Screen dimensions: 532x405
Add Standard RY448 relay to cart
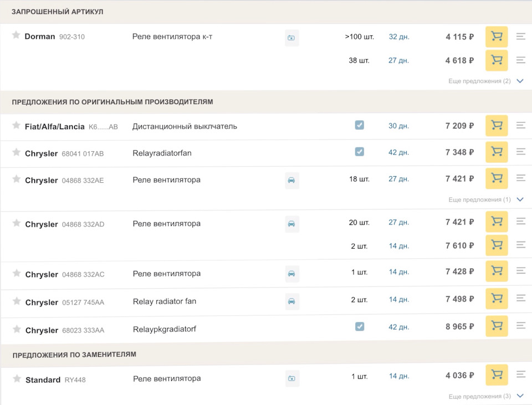[x=497, y=375]
